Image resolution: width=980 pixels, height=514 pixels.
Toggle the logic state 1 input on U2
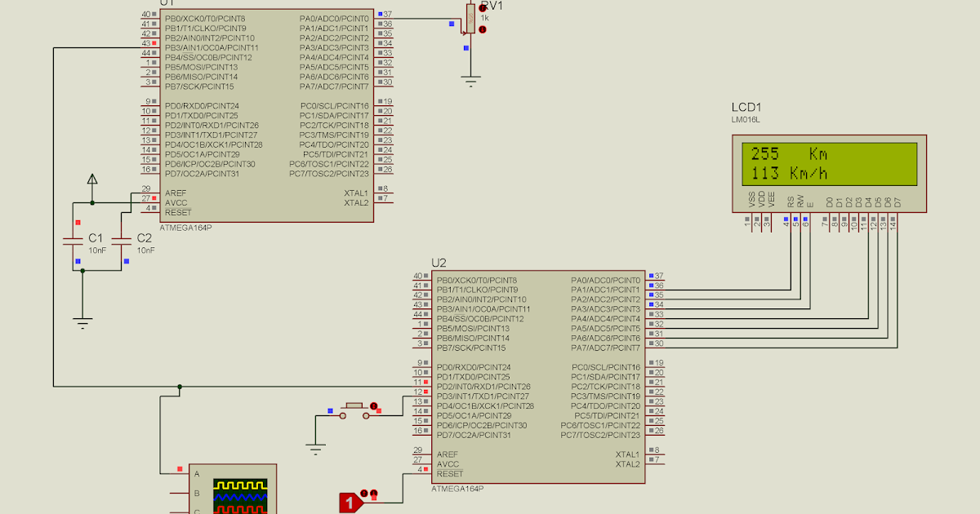tap(351, 503)
